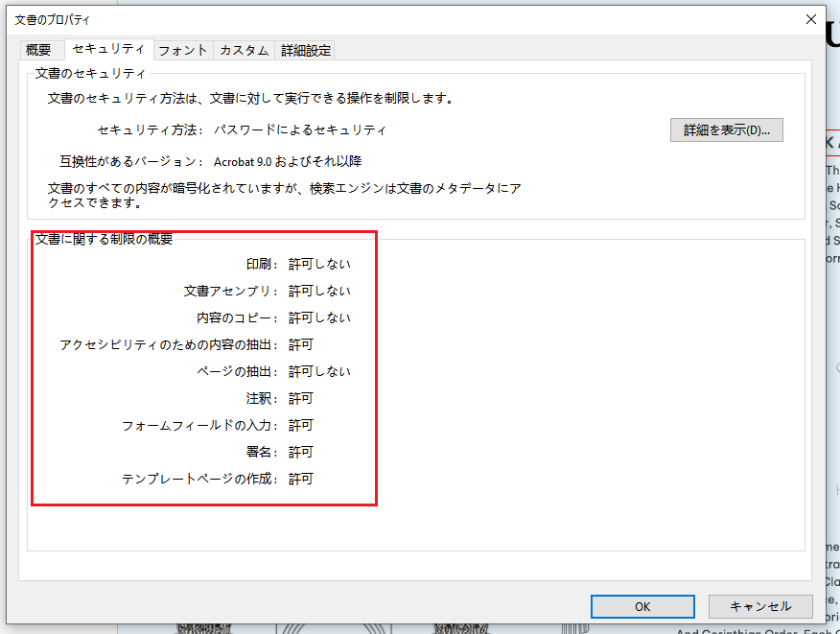Select the セキュリティ tab

[108, 49]
